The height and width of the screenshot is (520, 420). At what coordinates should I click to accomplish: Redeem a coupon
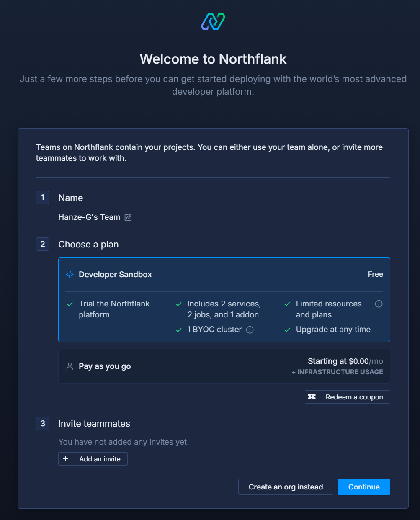348,397
